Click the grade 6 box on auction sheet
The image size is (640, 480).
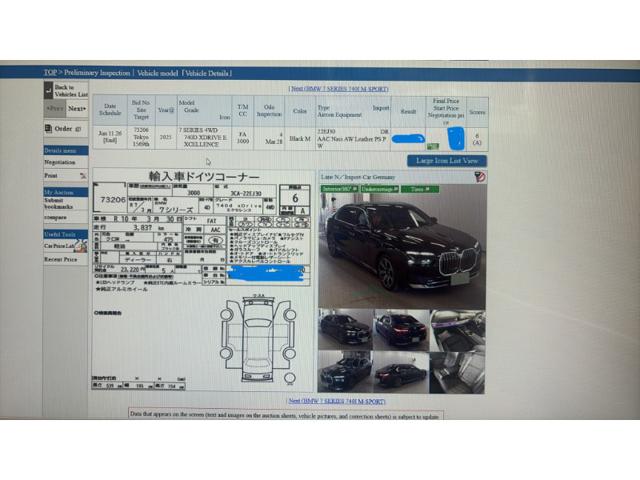[295, 198]
